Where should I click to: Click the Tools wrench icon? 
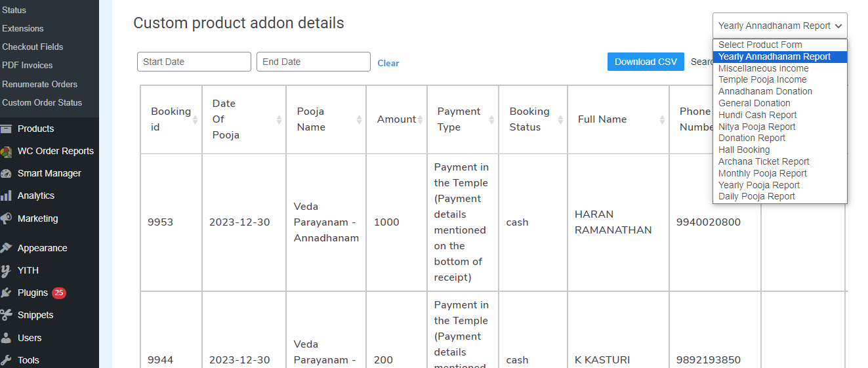(6, 360)
